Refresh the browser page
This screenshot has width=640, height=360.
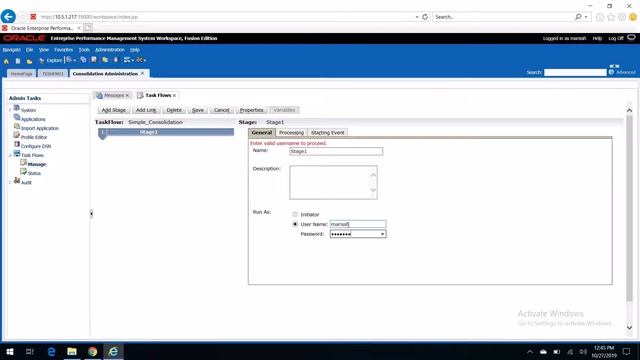point(425,17)
